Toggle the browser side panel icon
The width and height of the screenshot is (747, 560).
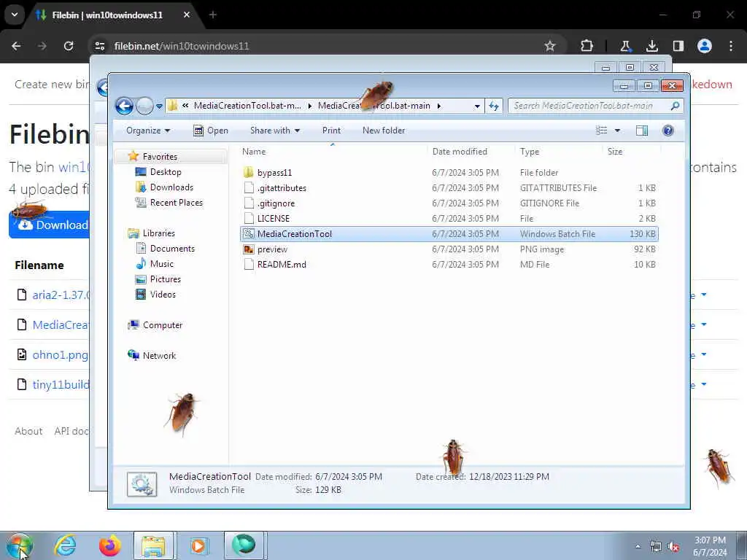tap(678, 46)
